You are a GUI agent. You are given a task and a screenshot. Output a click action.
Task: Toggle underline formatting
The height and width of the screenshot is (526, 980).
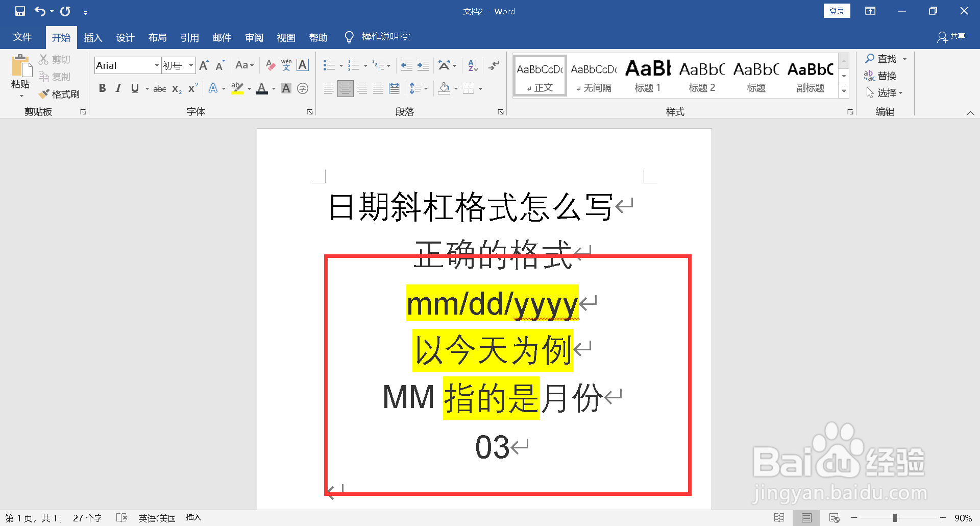coord(135,88)
